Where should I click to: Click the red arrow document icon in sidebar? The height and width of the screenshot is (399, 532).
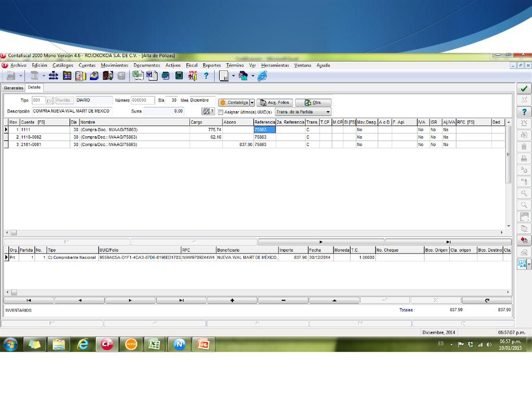pos(524,240)
